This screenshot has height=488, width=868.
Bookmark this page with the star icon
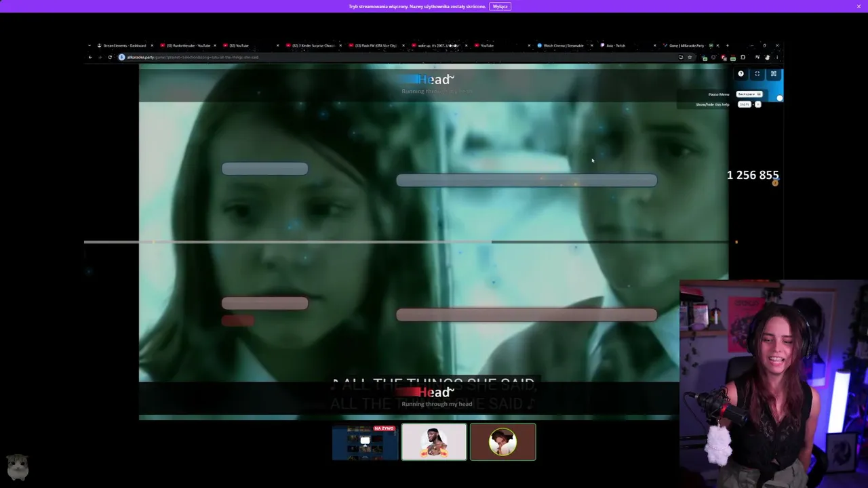690,57
